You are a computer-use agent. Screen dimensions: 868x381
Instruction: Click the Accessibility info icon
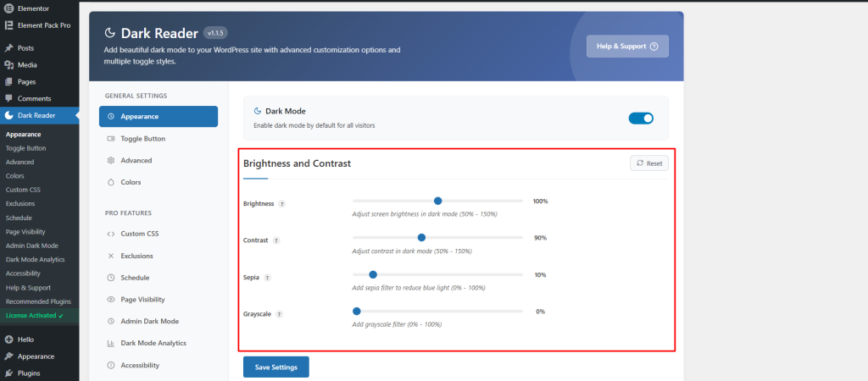111,366
